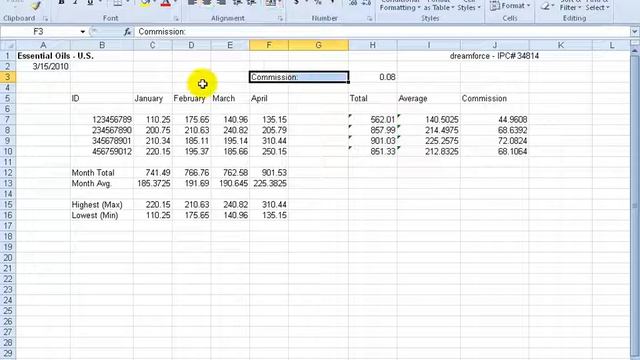Click the commission value 72.0824
Screen dimensions: 640x360
[x=495, y=141]
